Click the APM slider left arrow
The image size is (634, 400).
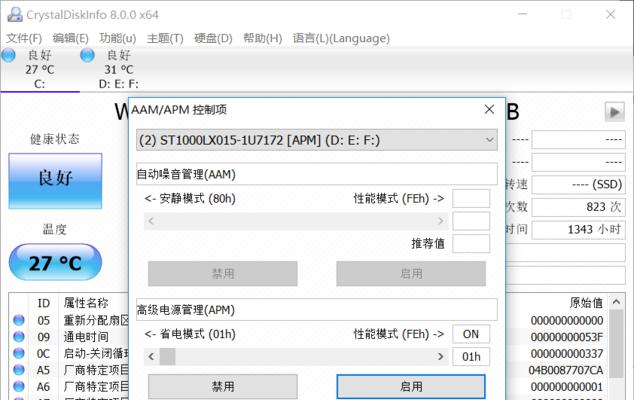point(151,357)
